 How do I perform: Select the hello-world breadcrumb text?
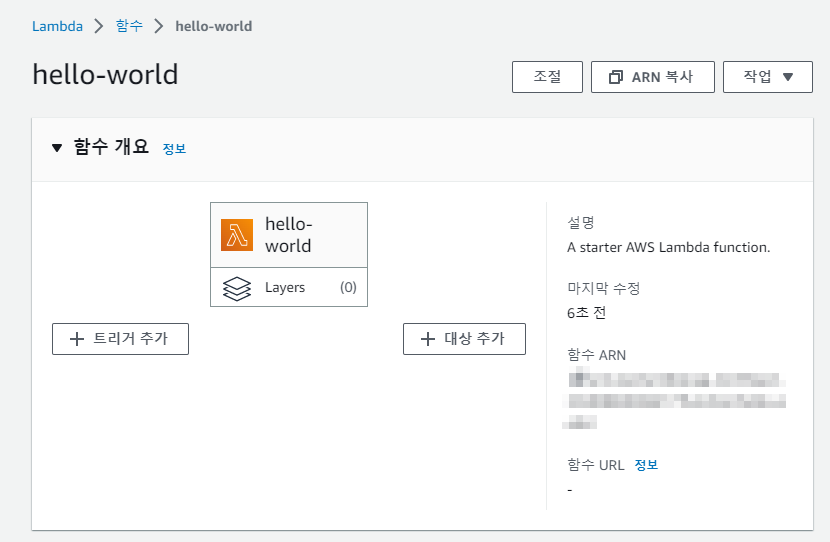[x=213, y=26]
